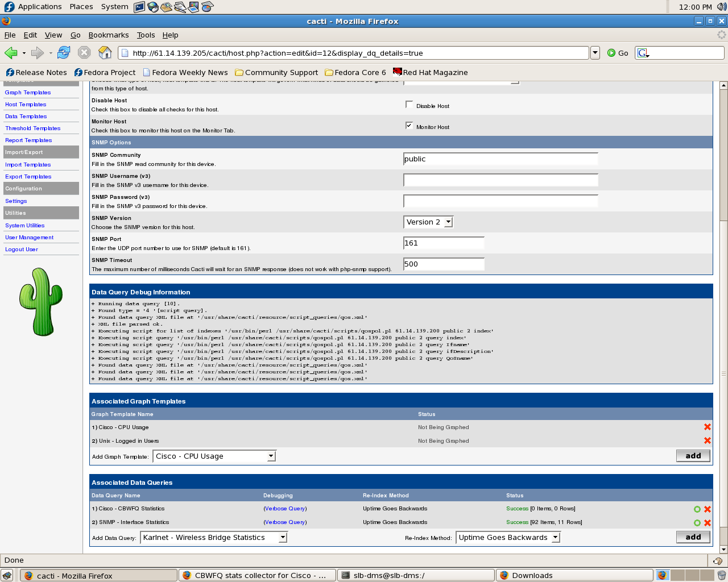
Task: Open the trash icon in bottom panel
Action: [721, 575]
